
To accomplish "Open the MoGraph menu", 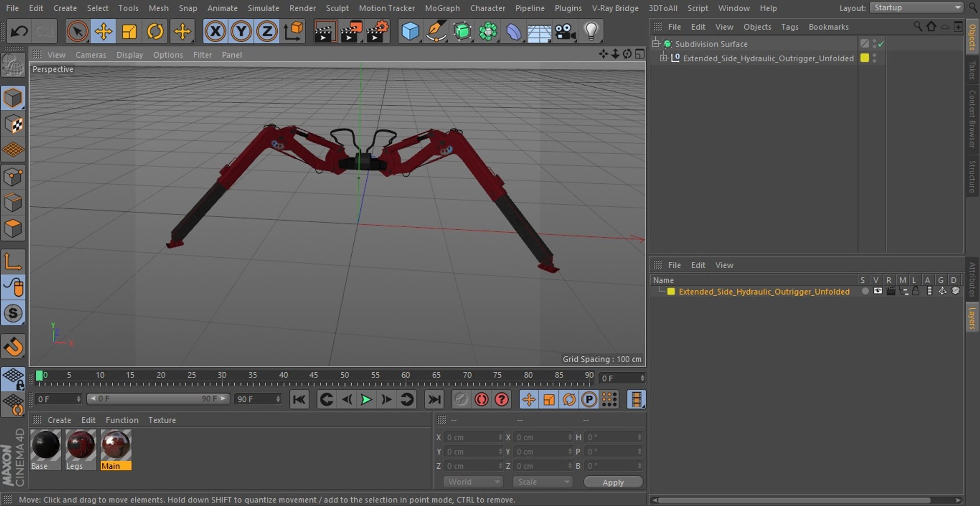I will [x=442, y=8].
